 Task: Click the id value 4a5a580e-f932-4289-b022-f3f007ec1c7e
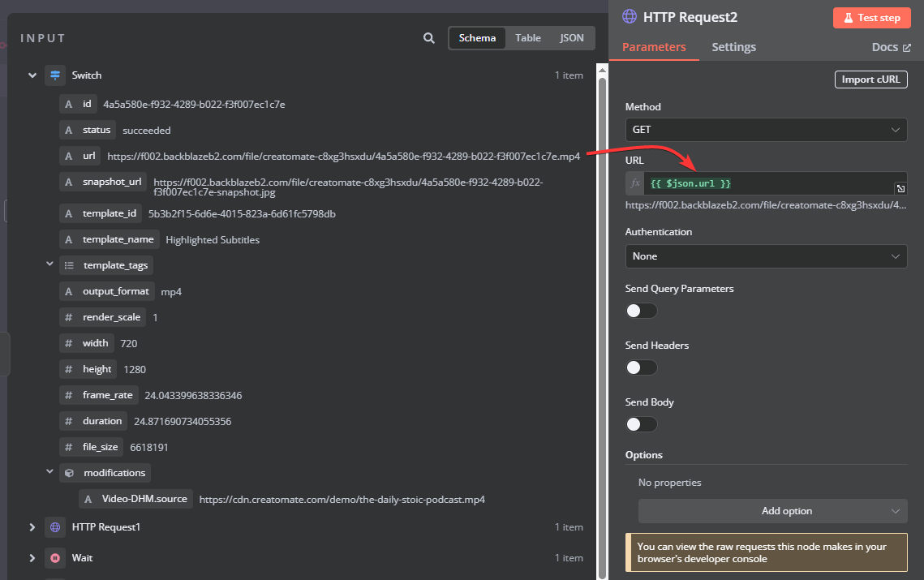[194, 105]
